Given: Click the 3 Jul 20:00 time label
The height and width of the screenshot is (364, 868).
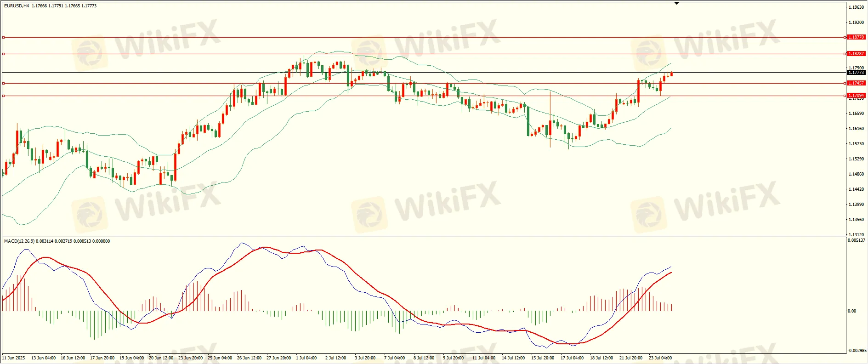Looking at the screenshot, I should tap(365, 358).
